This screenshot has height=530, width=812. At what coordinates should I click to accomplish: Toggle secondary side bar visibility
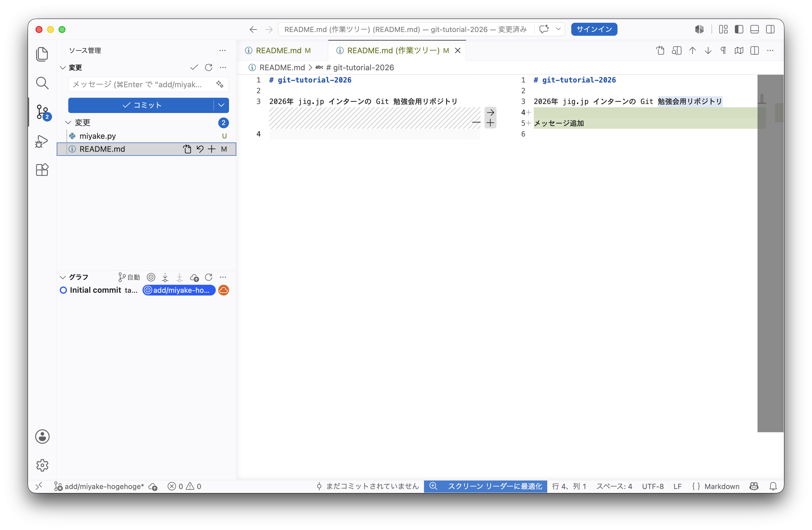[770, 29]
